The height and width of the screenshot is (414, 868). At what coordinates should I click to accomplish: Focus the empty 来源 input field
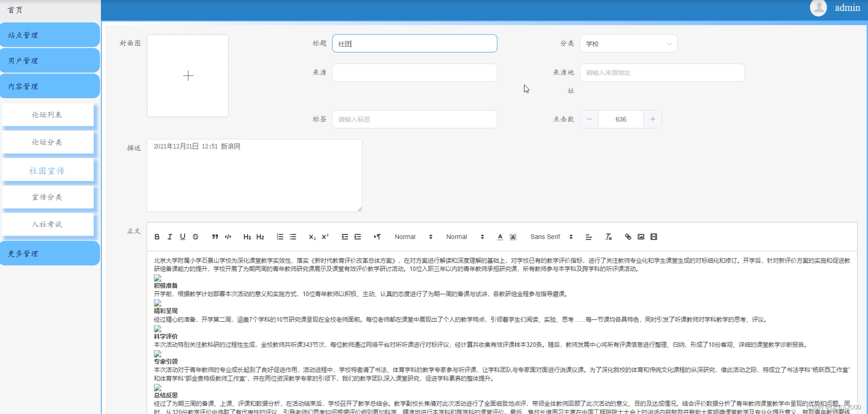(x=415, y=73)
